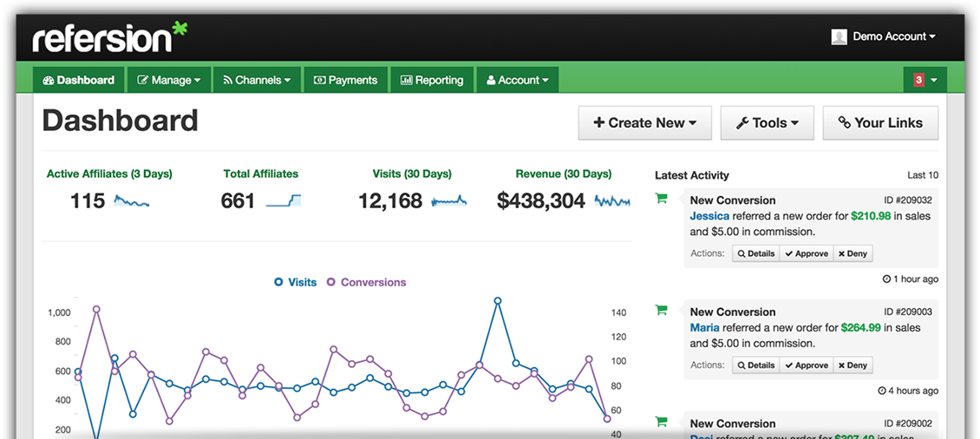Approve Jessica's new conversion
The height and width of the screenshot is (439, 980).
806,253
